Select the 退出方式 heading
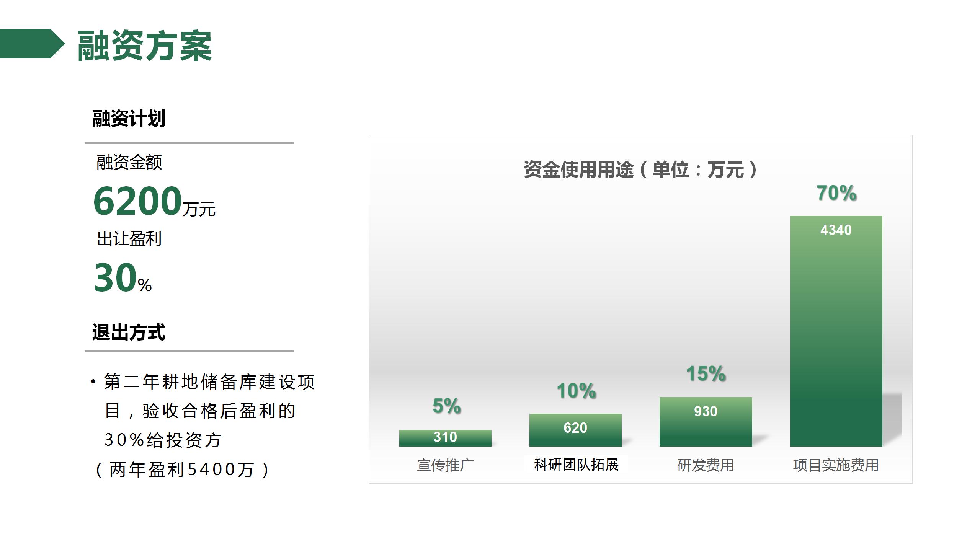Image resolution: width=980 pixels, height=551 pixels. click(129, 332)
